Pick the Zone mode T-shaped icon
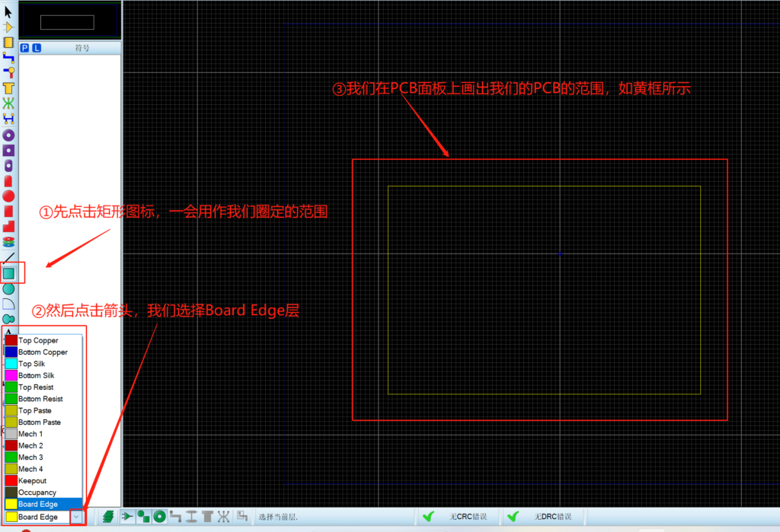 pyautogui.click(x=8, y=88)
